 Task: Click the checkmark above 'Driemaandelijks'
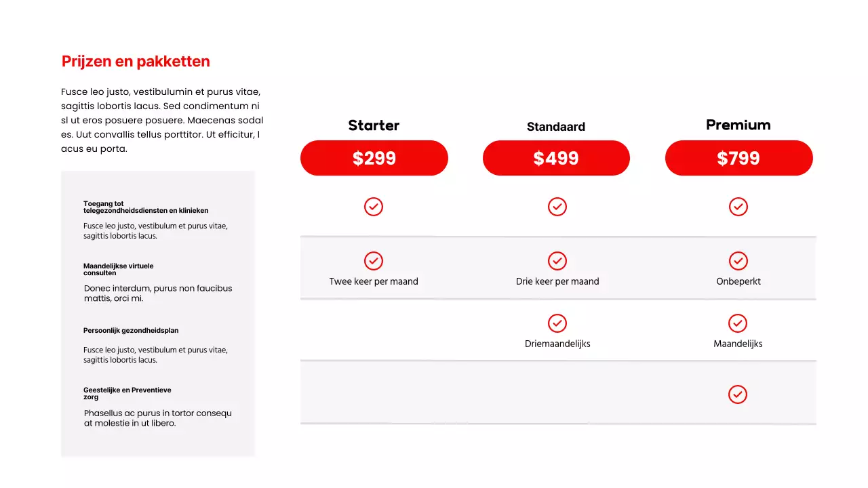coord(557,323)
